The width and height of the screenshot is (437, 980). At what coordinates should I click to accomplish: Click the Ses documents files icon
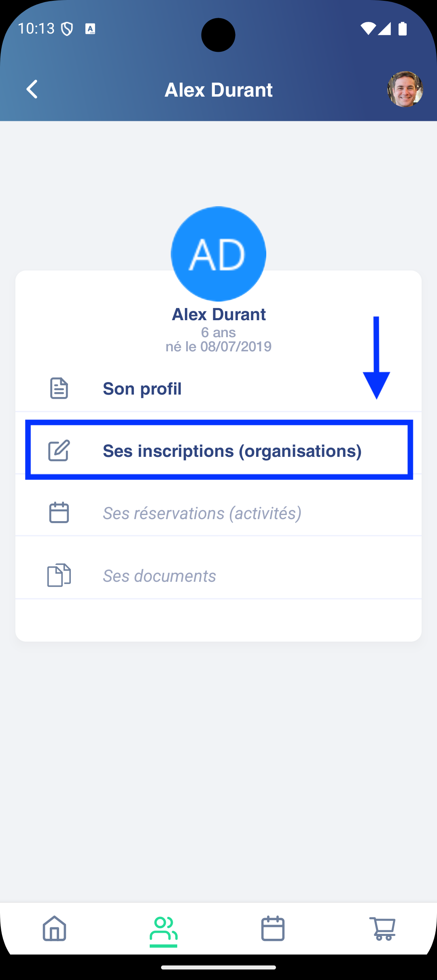(x=59, y=575)
